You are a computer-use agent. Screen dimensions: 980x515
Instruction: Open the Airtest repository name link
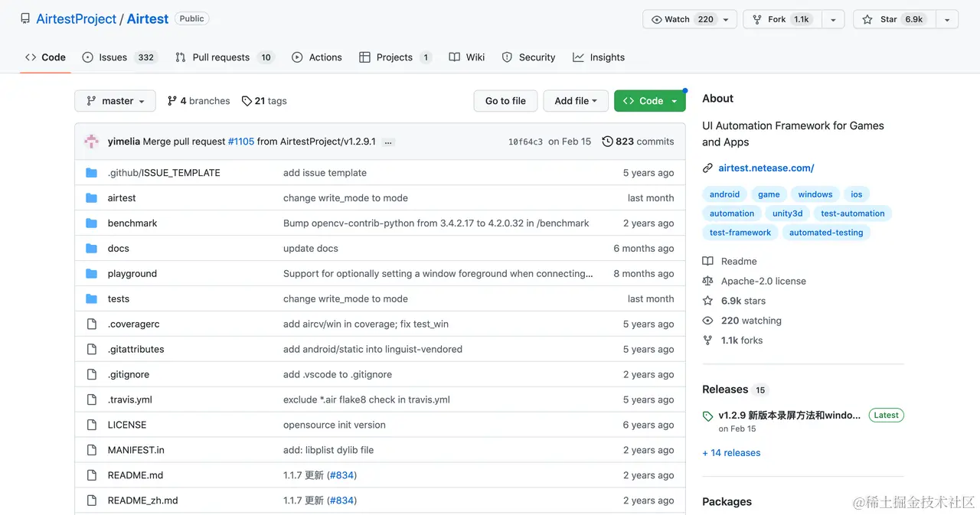click(x=148, y=19)
